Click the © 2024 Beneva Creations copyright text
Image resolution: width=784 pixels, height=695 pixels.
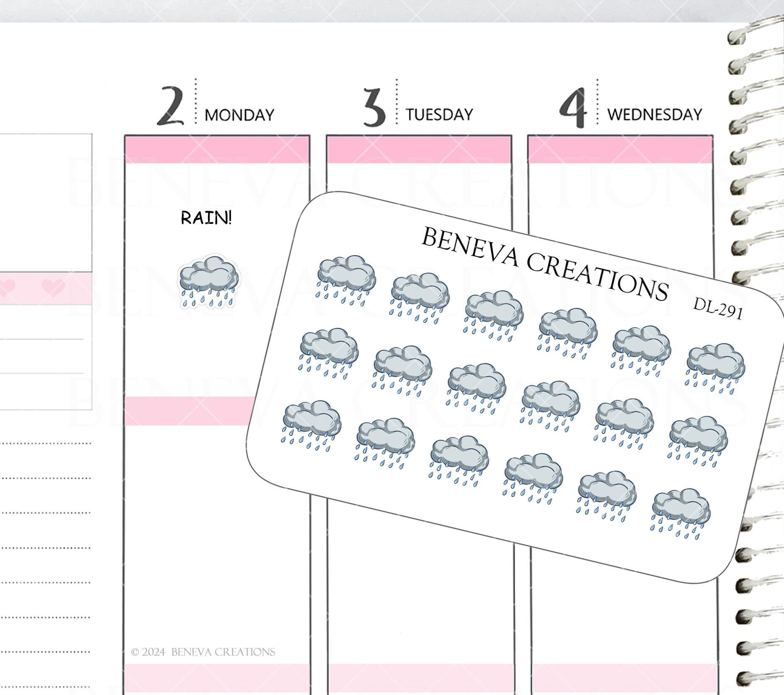point(203,652)
